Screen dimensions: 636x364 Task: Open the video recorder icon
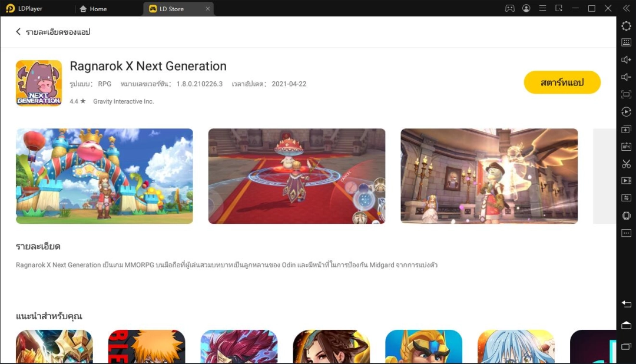(x=626, y=181)
